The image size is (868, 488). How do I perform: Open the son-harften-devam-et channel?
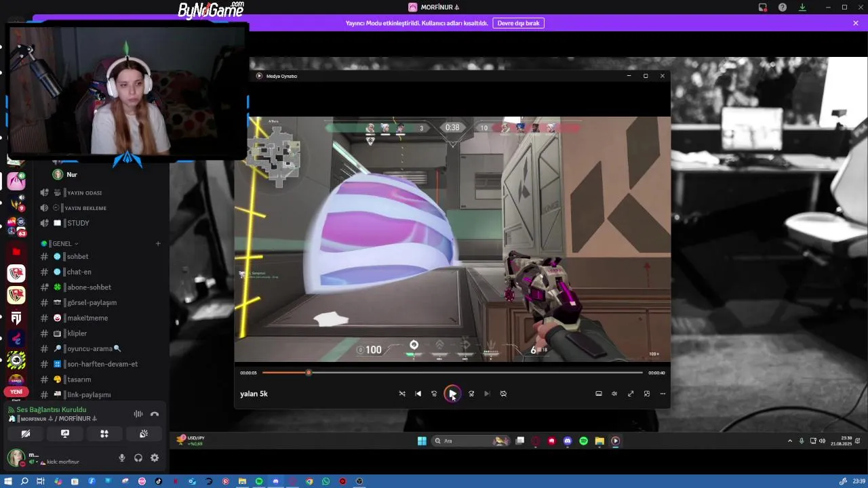100,364
